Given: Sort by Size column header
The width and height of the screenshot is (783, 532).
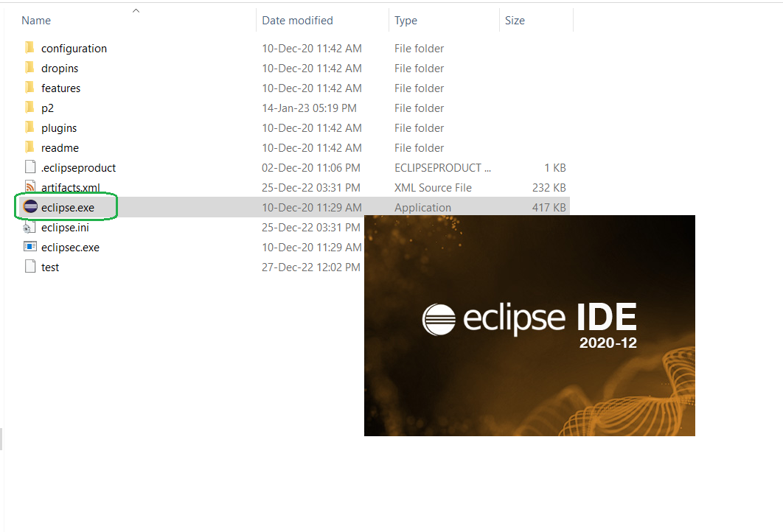Looking at the screenshot, I should coord(515,21).
